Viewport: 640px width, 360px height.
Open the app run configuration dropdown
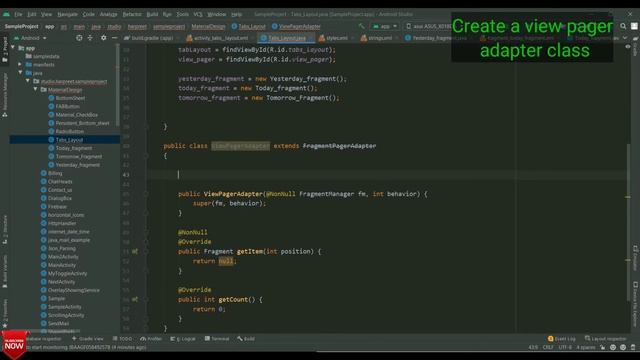coord(384,26)
